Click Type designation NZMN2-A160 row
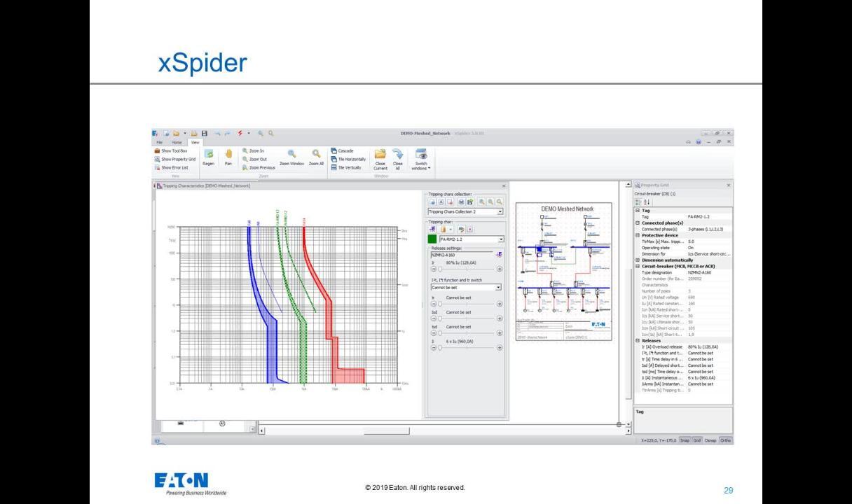This screenshot has width=852, height=504. coord(683,272)
